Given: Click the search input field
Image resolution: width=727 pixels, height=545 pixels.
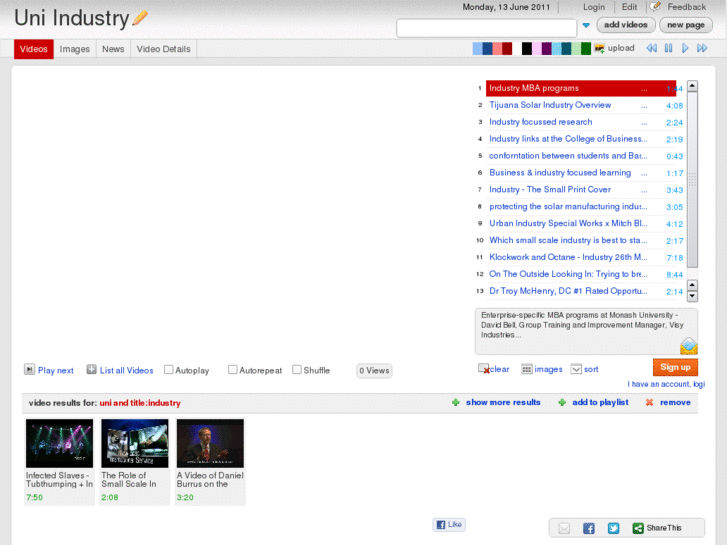Looking at the screenshot, I should tap(486, 28).
